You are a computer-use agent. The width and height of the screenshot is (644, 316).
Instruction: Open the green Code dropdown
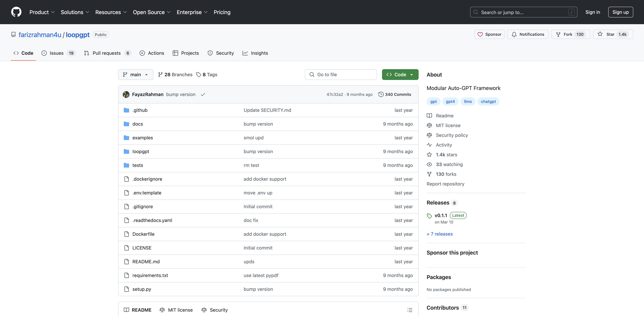(x=400, y=75)
